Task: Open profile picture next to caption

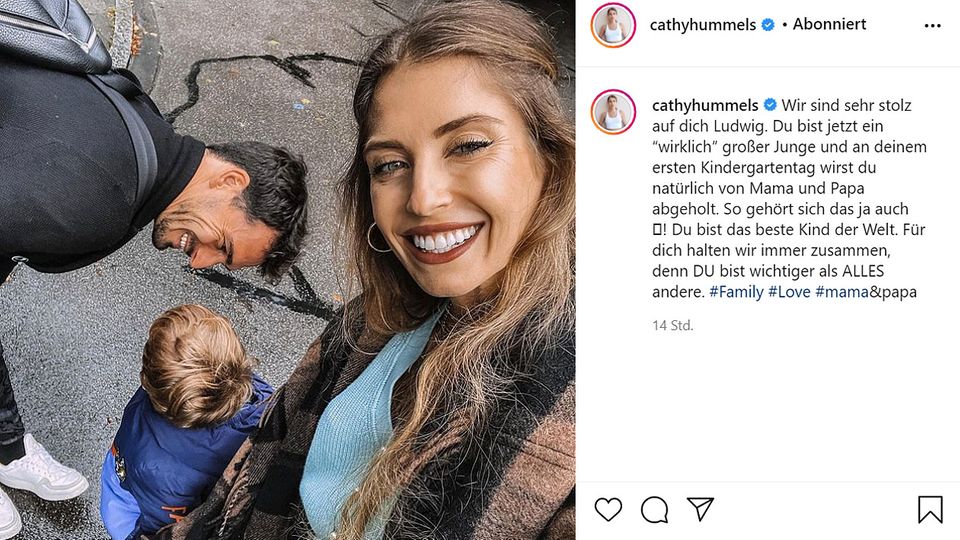Action: pos(613,112)
